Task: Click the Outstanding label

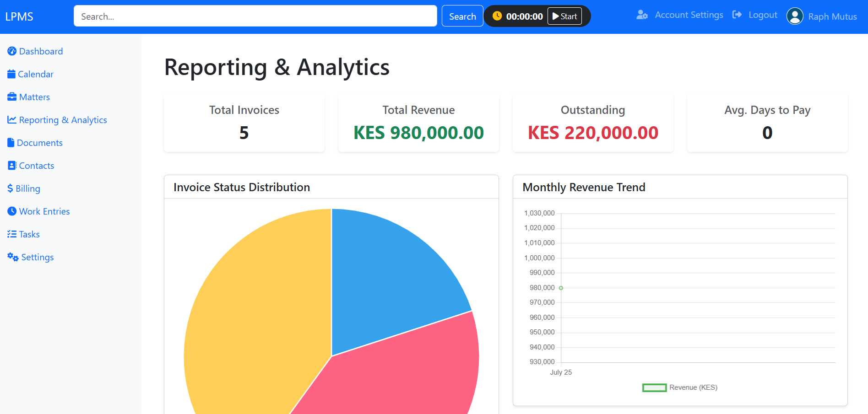Action: tap(593, 110)
